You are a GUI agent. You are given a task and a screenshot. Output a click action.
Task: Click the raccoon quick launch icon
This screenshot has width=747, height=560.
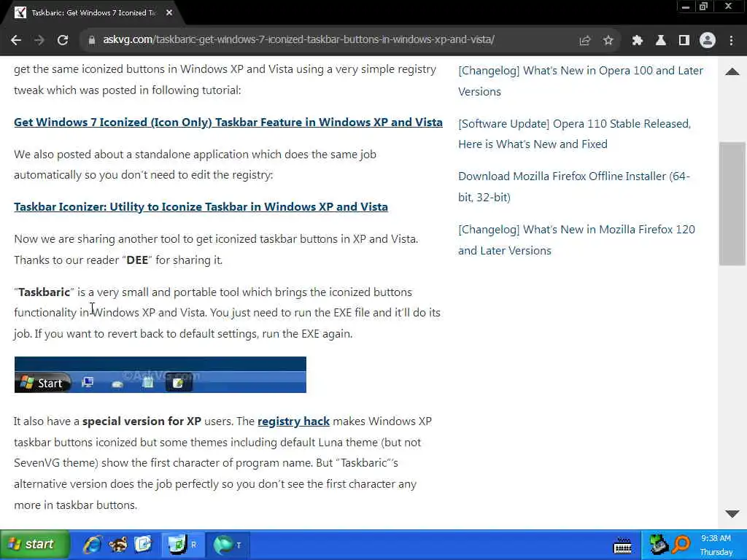[117, 544]
